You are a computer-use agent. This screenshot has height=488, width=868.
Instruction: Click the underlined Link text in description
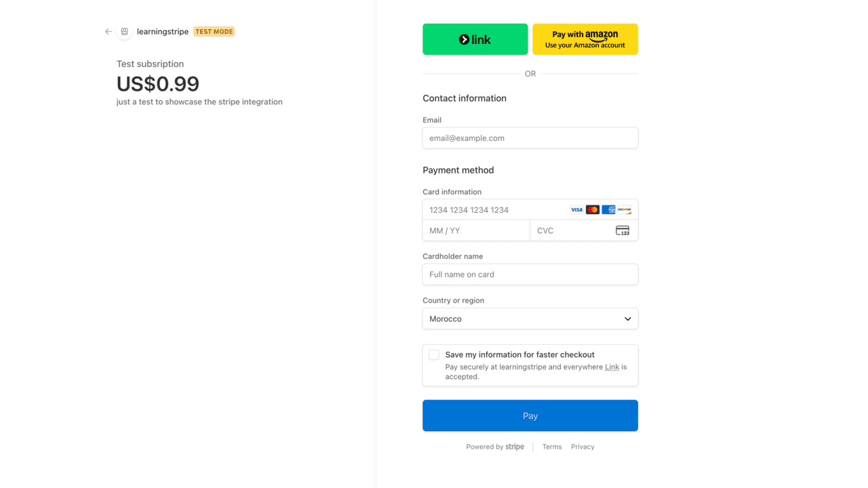[x=612, y=367]
